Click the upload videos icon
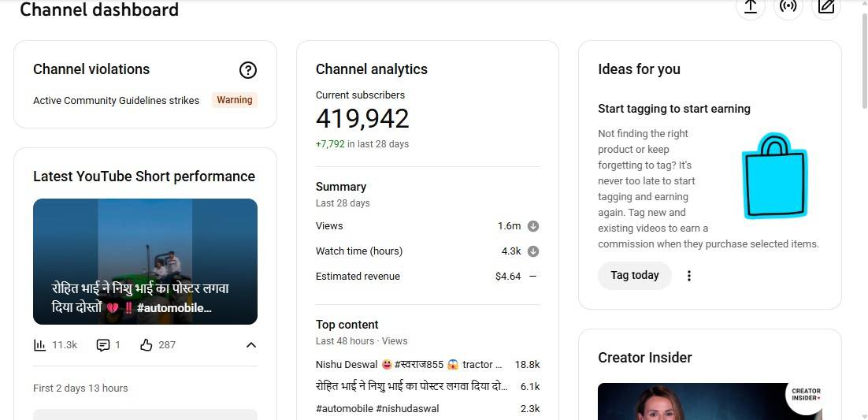This screenshot has height=420, width=868. coord(750,6)
